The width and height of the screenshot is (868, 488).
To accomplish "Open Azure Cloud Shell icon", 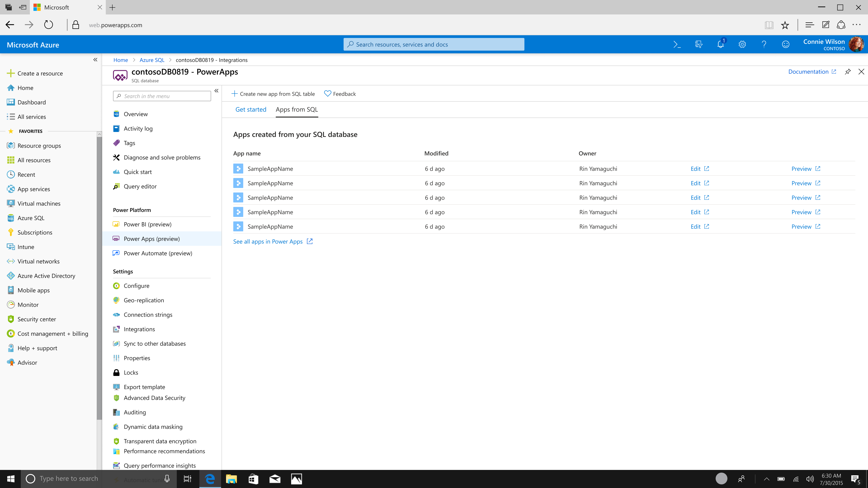I will coord(677,45).
